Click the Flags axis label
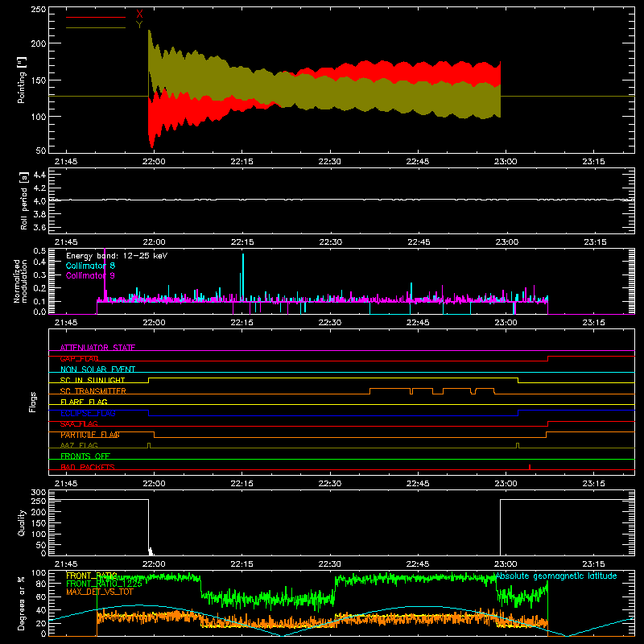The width and height of the screenshot is (644, 644). click(33, 402)
